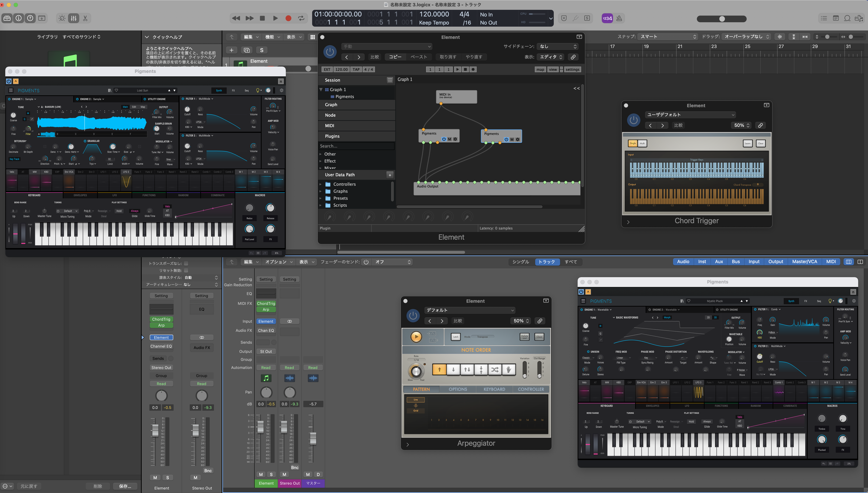The image size is (868, 493).
Task: Click the scissors Editors icon
Action: point(85,18)
